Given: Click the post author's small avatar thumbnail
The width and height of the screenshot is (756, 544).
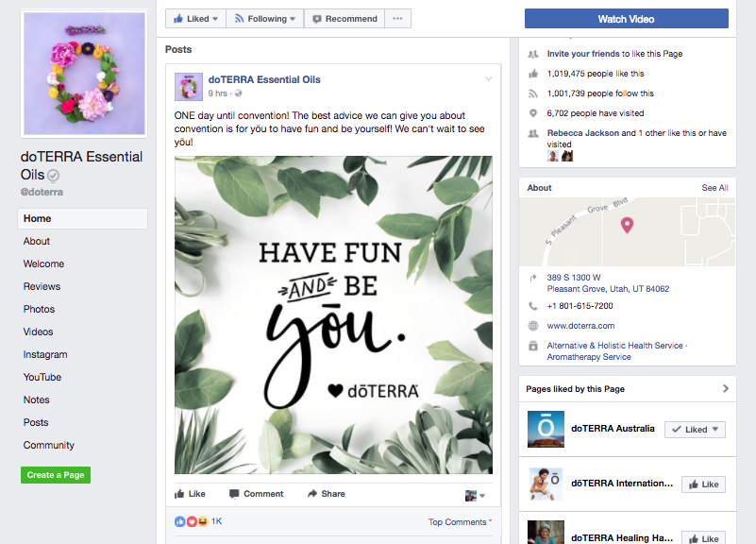Looking at the screenshot, I should 189,87.
